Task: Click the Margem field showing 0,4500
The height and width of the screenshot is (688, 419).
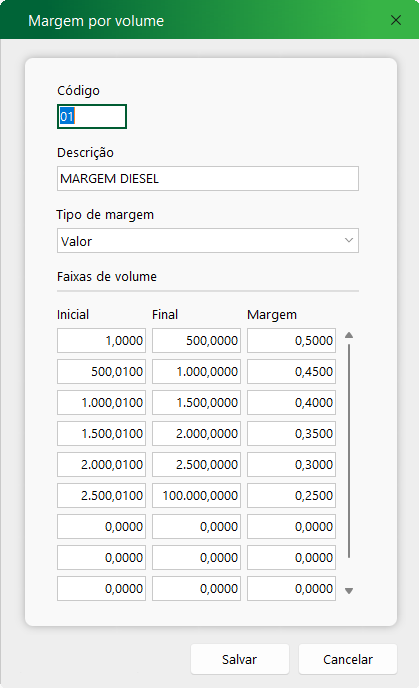Action: pos(291,372)
